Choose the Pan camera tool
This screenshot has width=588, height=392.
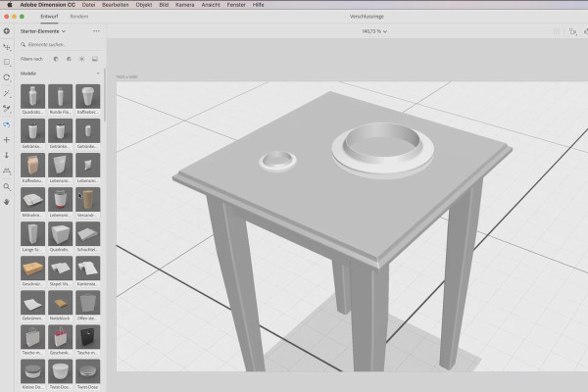(x=7, y=140)
